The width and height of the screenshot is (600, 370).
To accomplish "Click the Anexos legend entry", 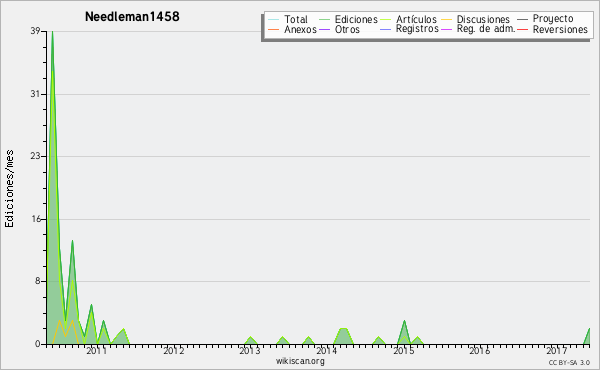I will [300, 29].
